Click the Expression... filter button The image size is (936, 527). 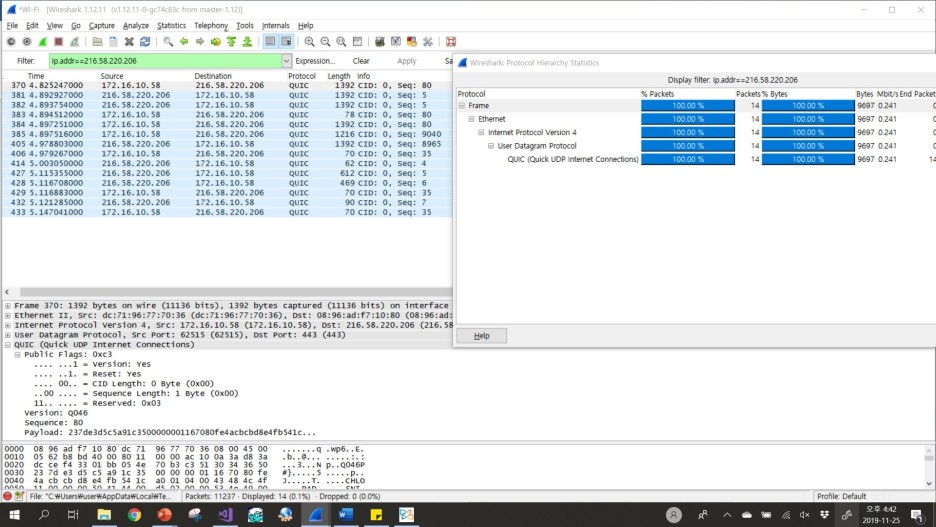315,61
